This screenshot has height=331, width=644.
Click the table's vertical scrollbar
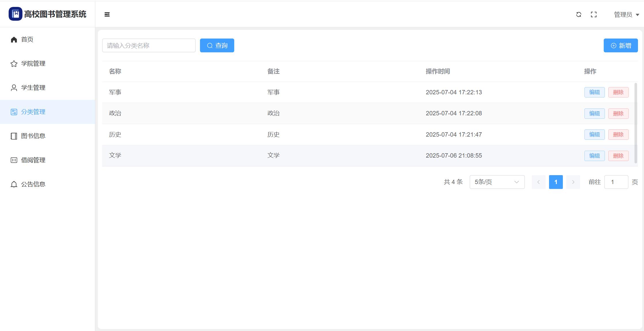(x=636, y=123)
